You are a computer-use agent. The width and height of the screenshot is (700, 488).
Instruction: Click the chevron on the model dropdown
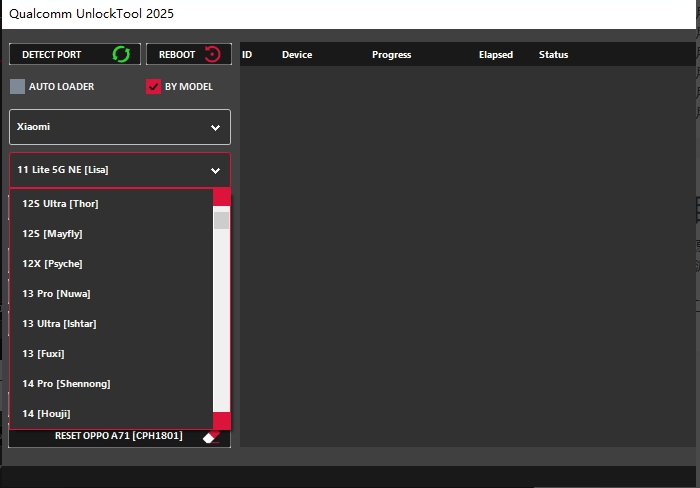click(215, 171)
